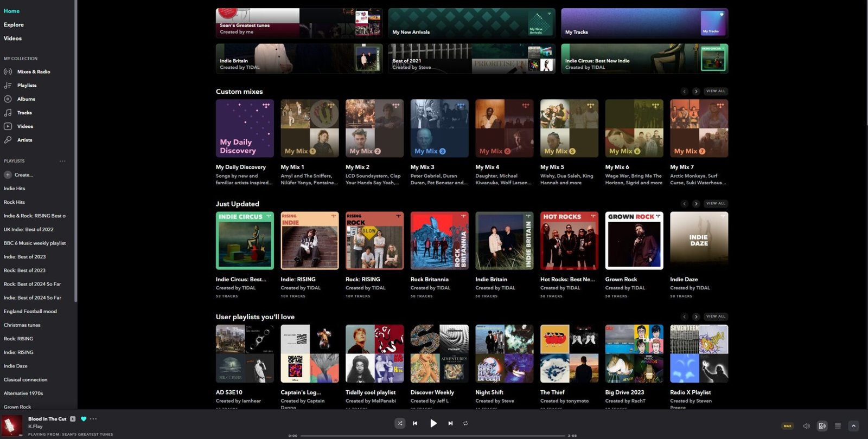Open the Playlists section three-dot menu
The width and height of the screenshot is (868, 439).
(62, 161)
